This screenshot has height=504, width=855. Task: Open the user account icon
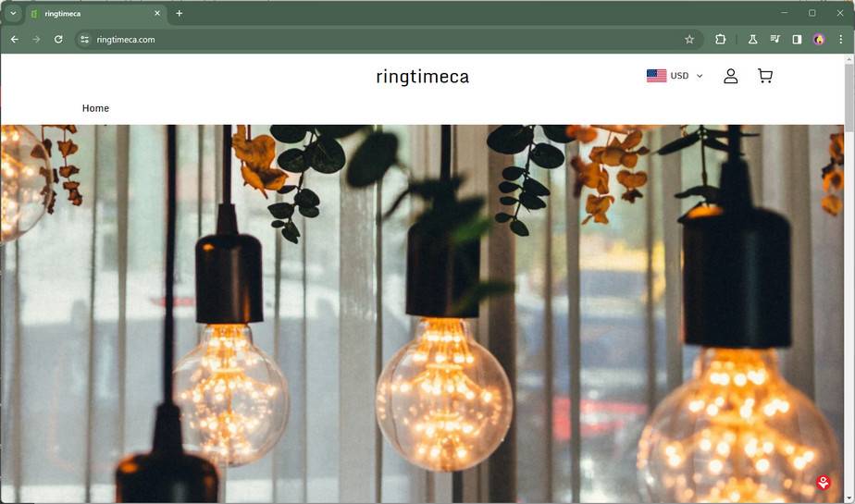731,76
